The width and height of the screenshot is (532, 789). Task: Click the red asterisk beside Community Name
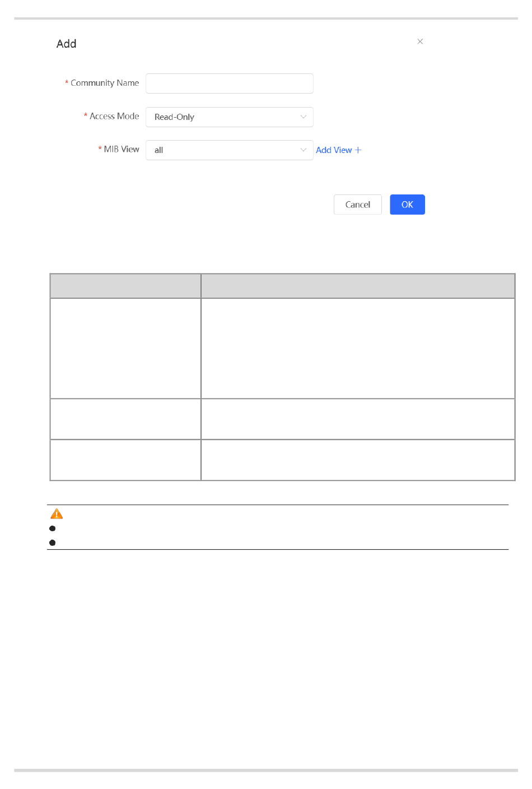coord(67,83)
